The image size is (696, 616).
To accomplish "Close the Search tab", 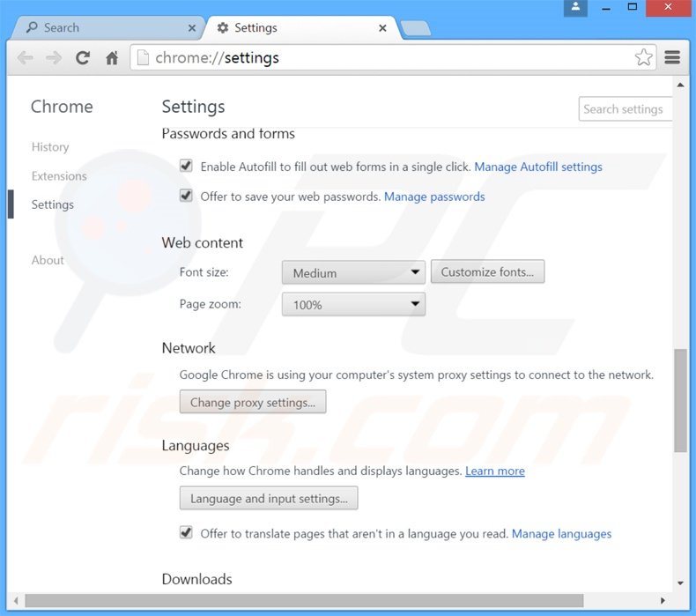I will [x=192, y=28].
